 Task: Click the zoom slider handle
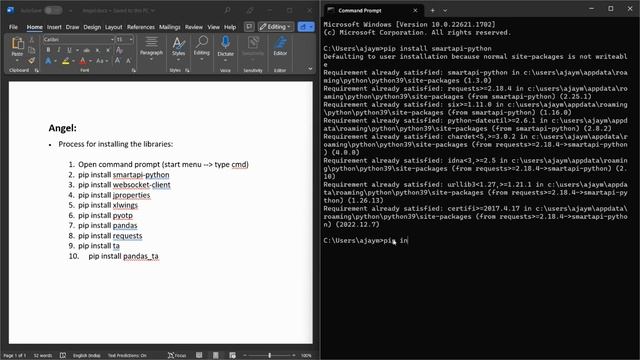[x=270, y=356]
